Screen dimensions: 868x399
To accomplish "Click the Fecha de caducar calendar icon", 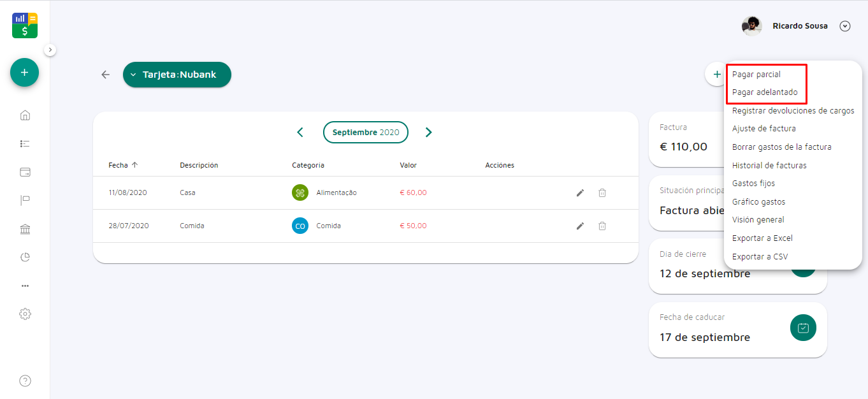I will (x=803, y=328).
